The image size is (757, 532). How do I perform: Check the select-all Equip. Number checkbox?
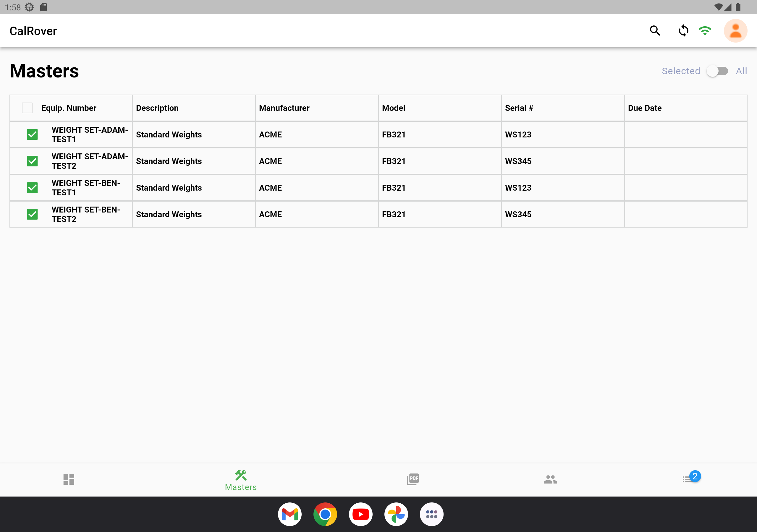click(27, 108)
